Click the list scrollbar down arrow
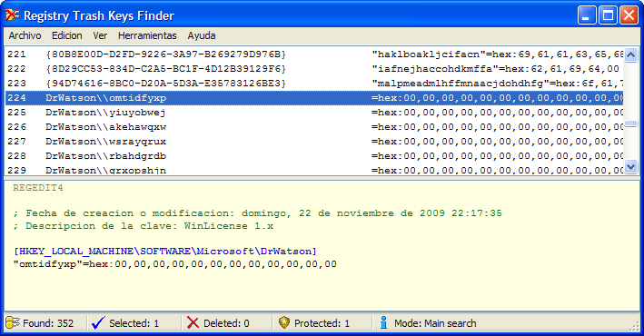644x336 pixels. [630, 167]
